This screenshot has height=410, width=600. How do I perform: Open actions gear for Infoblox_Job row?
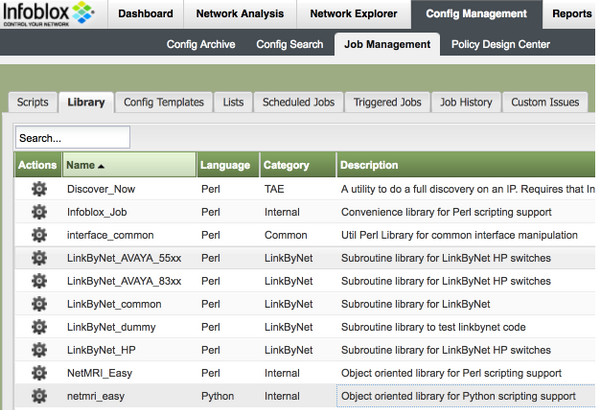(39, 212)
